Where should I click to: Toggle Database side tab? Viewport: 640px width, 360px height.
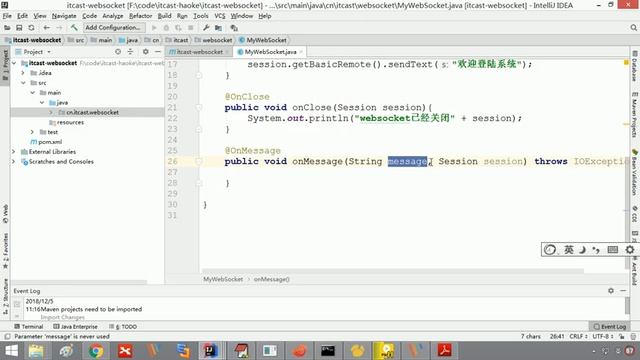(635, 66)
